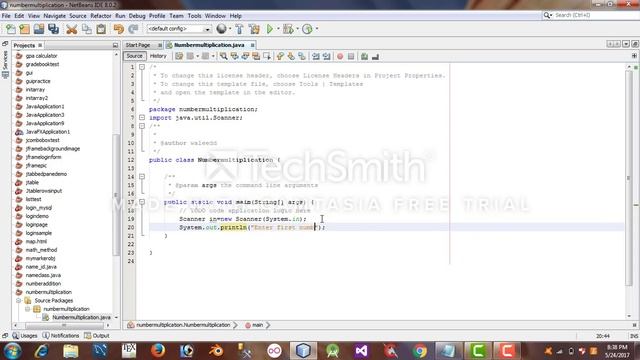The image size is (640, 360).
Task: Click the Search magnifier icon
Action: point(547,15)
